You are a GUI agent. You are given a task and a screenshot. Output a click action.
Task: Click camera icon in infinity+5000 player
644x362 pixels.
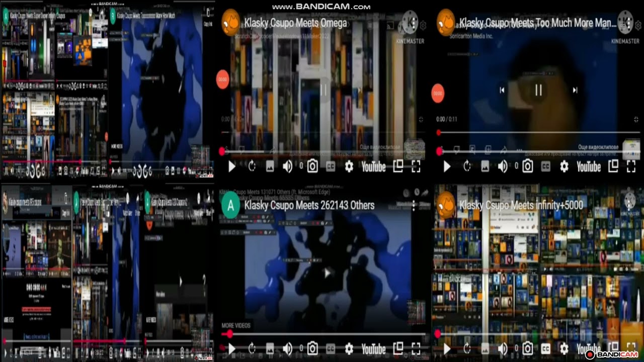(527, 348)
